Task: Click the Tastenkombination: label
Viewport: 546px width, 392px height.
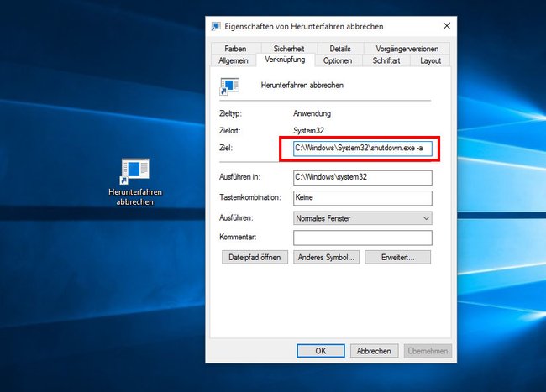Action: point(249,197)
